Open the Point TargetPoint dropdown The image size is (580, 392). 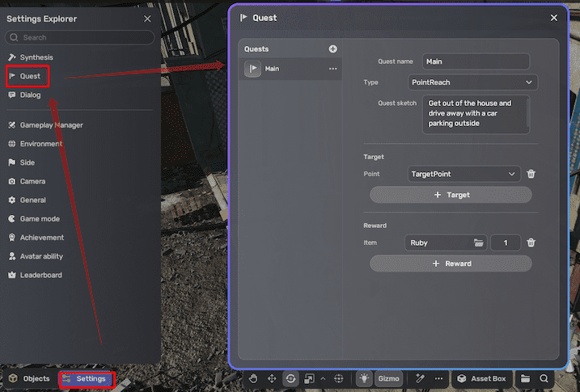point(464,174)
